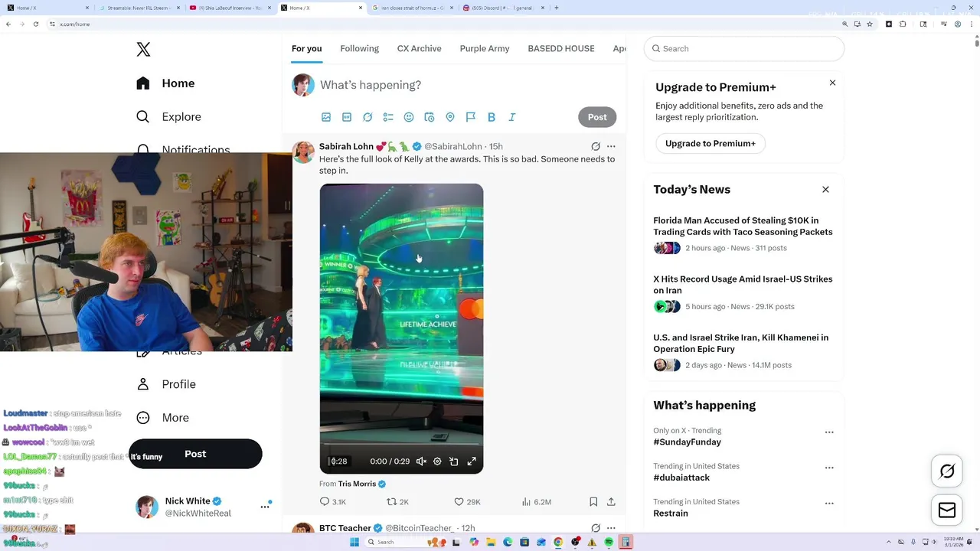980x551 pixels.
Task: Open X Hits Record Usage news story
Action: point(743,292)
